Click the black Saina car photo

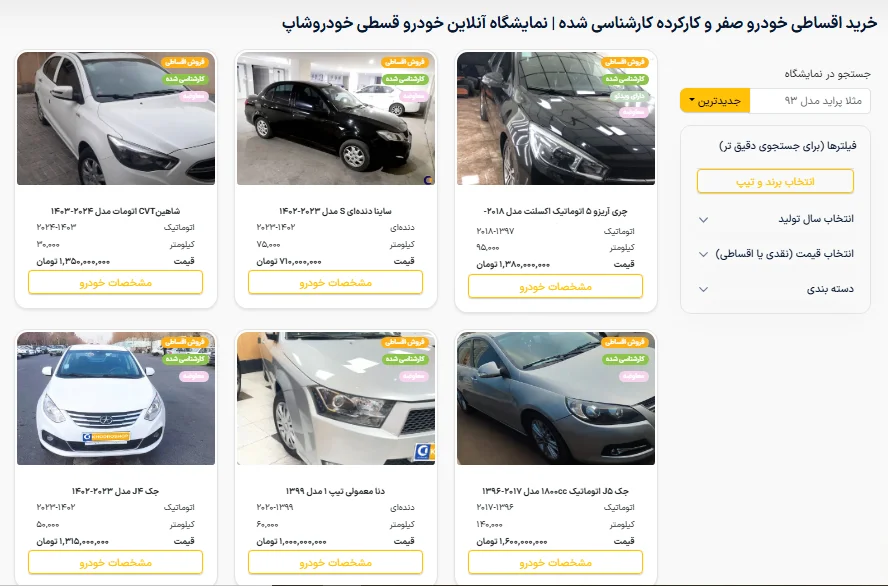336,118
